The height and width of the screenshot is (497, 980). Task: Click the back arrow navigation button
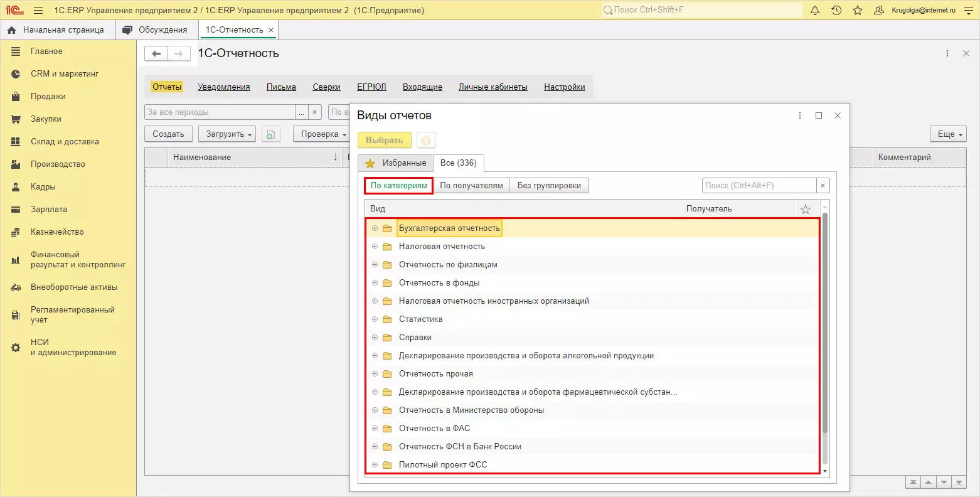point(156,54)
